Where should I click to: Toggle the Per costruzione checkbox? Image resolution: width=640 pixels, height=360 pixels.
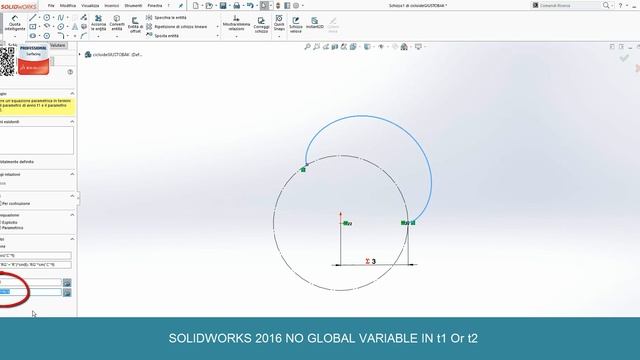1,203
